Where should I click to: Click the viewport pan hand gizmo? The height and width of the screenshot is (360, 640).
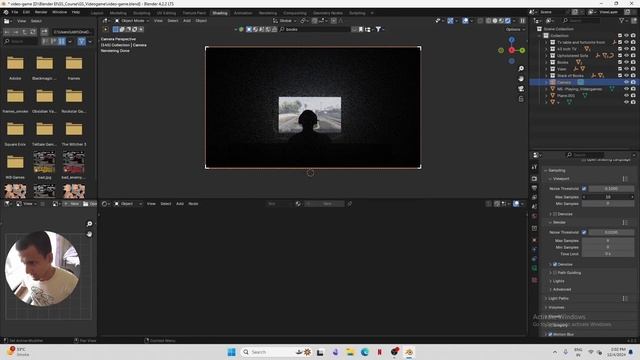pyautogui.click(x=521, y=78)
